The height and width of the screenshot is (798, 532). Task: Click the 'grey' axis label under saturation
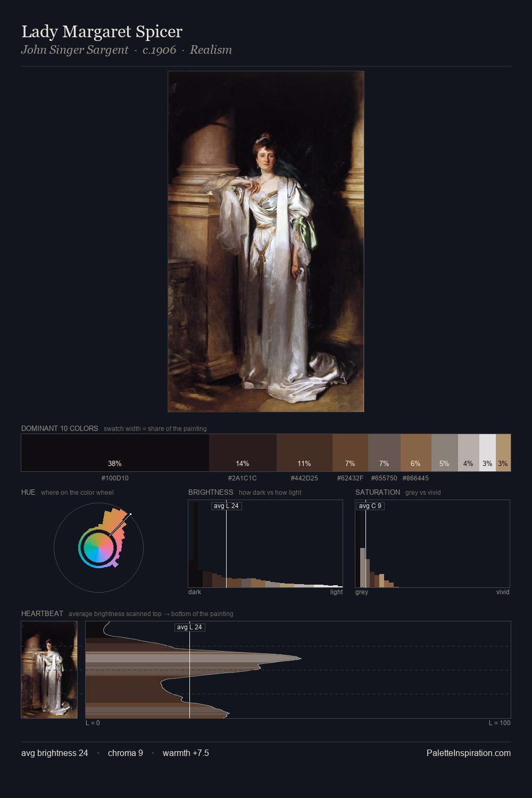tap(362, 592)
